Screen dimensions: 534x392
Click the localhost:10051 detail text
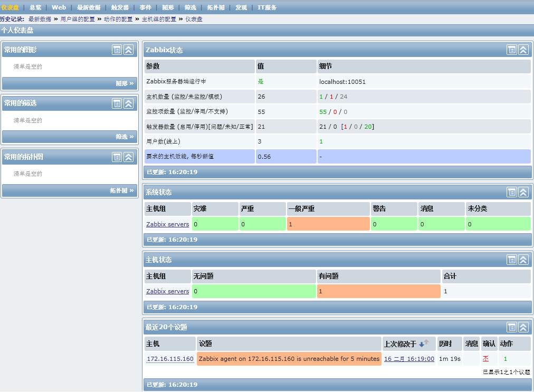pyautogui.click(x=342, y=82)
